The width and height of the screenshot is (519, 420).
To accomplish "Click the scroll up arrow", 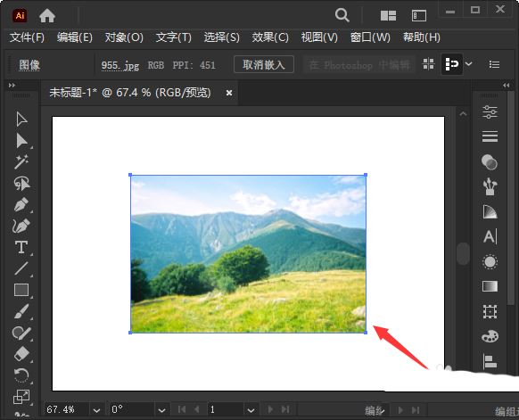I will (463, 114).
